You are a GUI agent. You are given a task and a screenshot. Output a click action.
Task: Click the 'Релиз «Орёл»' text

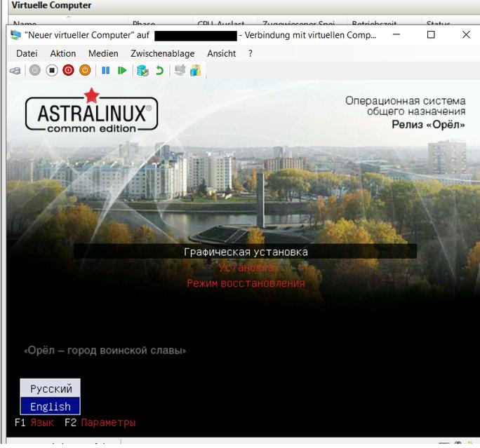[x=428, y=125]
